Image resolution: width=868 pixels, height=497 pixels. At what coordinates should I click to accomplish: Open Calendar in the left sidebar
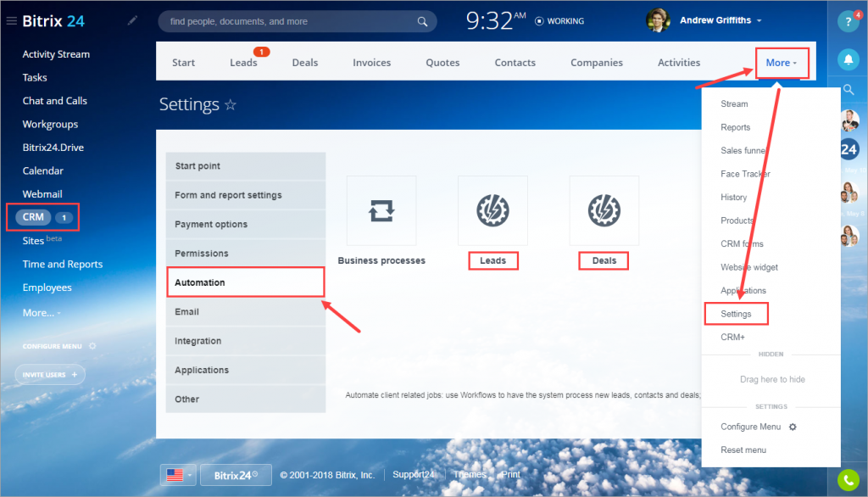click(42, 170)
